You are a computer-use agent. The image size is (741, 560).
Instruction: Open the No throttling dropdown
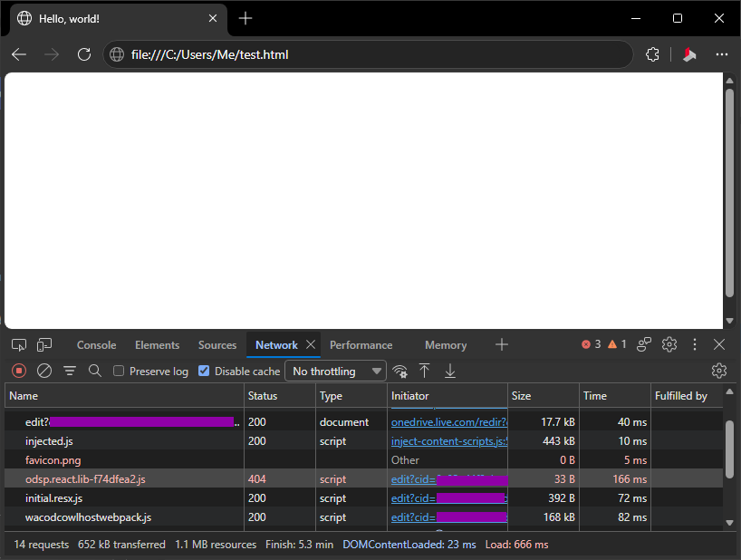pyautogui.click(x=335, y=371)
